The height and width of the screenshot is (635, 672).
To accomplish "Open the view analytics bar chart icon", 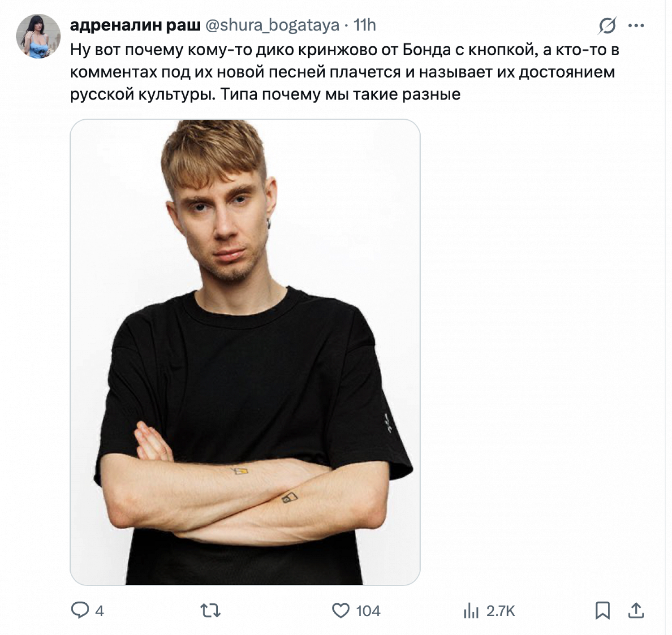I will tap(471, 610).
